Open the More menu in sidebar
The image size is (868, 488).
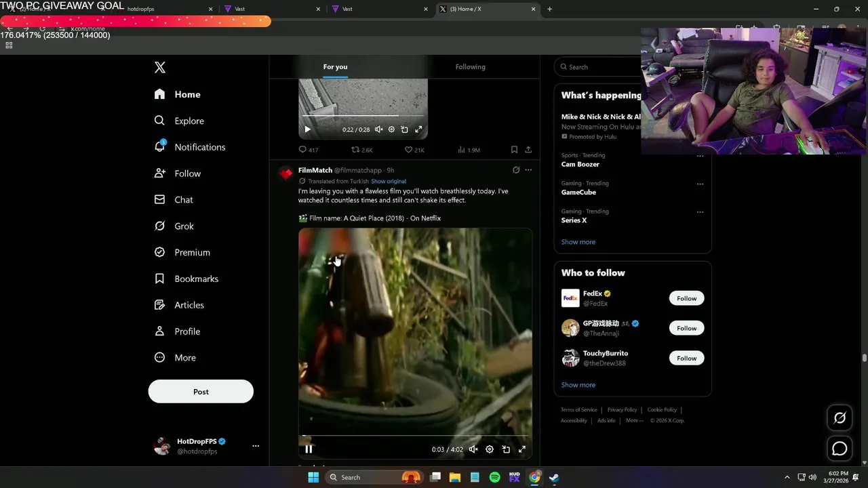pyautogui.click(x=175, y=358)
